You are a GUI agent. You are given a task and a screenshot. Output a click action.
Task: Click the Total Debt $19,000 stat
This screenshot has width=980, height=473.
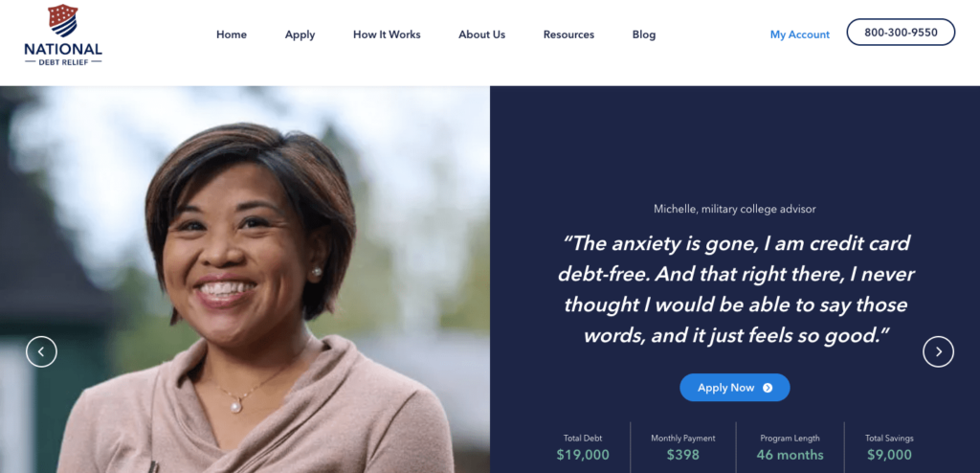583,448
